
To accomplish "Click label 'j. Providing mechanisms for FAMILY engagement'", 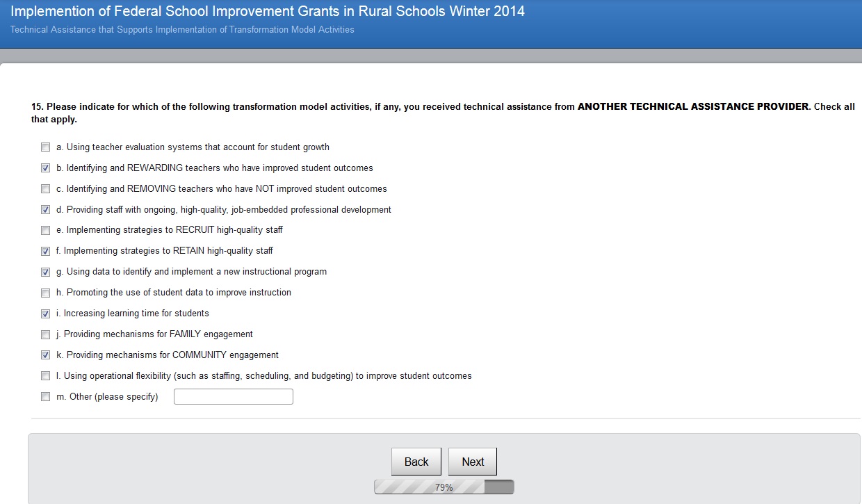I will pyautogui.click(x=154, y=334).
